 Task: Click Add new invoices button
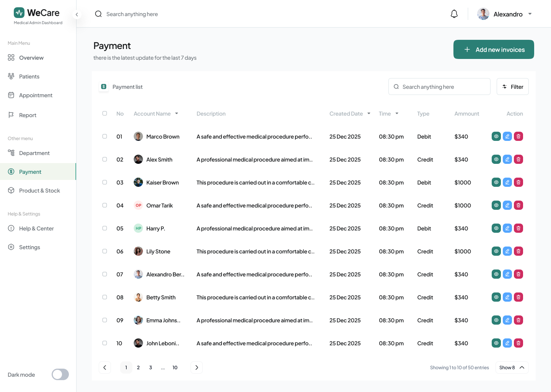click(494, 49)
